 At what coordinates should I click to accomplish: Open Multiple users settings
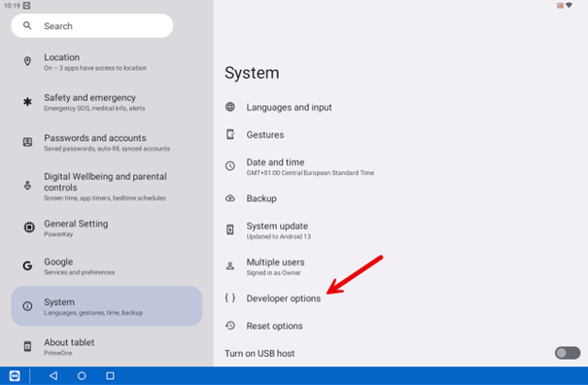tap(400, 266)
